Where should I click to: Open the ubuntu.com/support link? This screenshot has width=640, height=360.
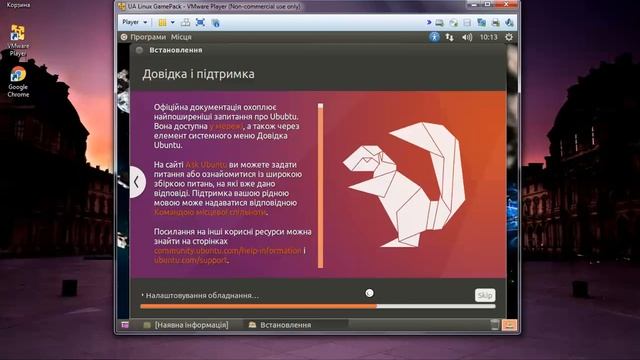(x=190, y=260)
